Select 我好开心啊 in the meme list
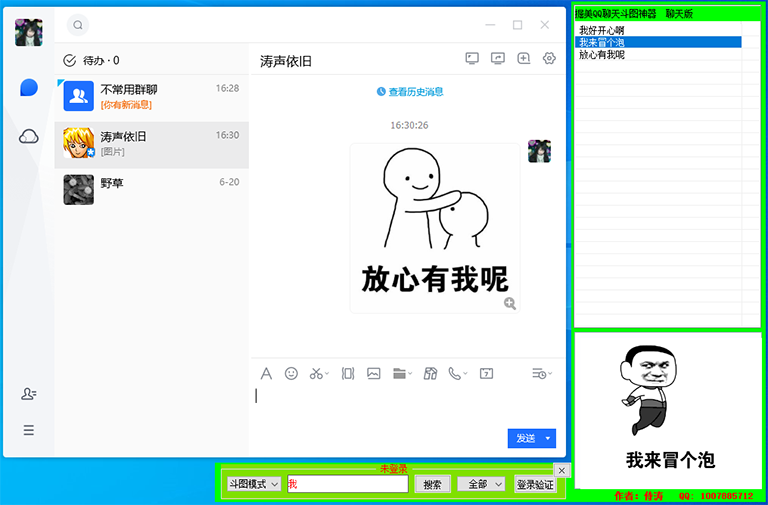The height and width of the screenshot is (505, 768). [x=601, y=31]
